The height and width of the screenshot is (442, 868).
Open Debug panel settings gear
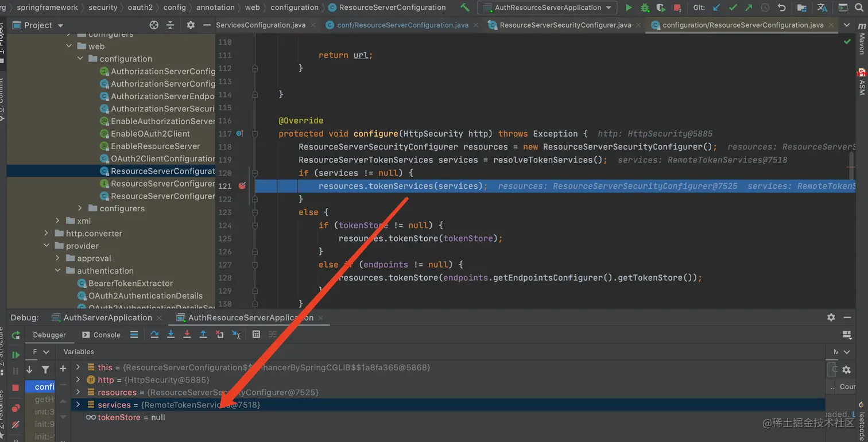click(831, 317)
